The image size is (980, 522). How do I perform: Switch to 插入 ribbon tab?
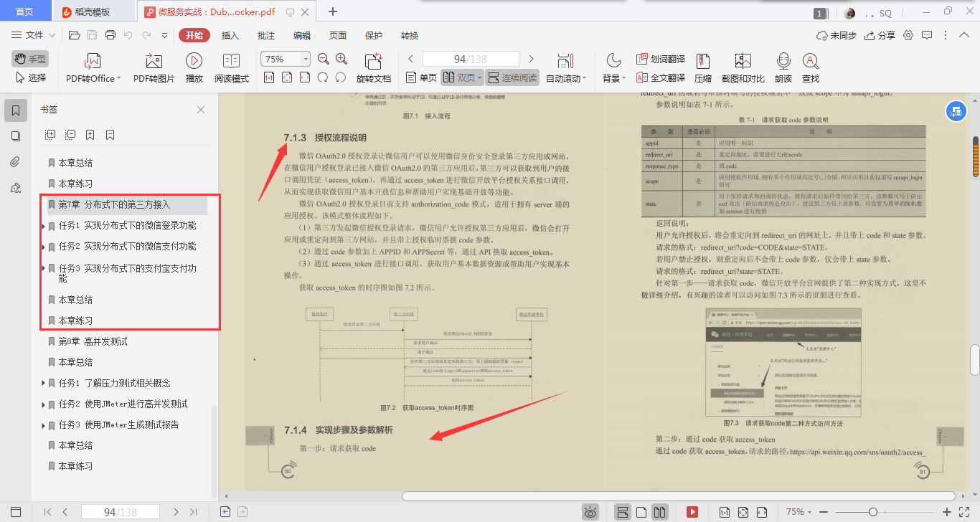230,35
